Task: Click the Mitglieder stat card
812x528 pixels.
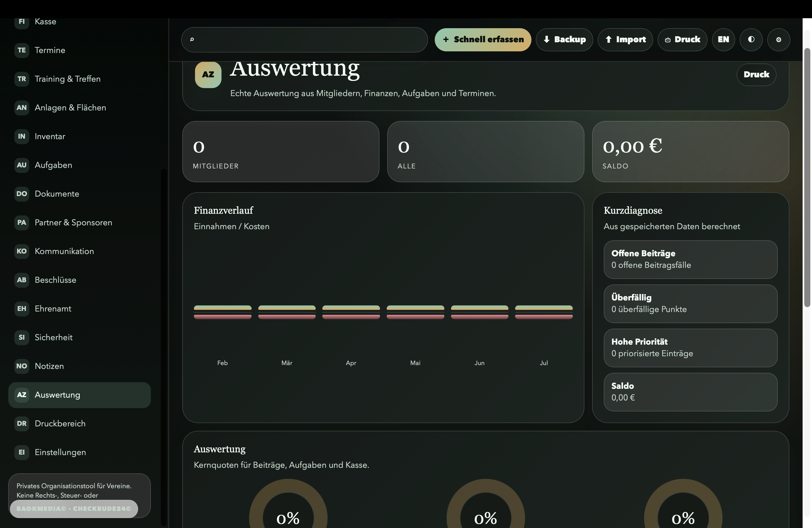Action: coord(281,152)
